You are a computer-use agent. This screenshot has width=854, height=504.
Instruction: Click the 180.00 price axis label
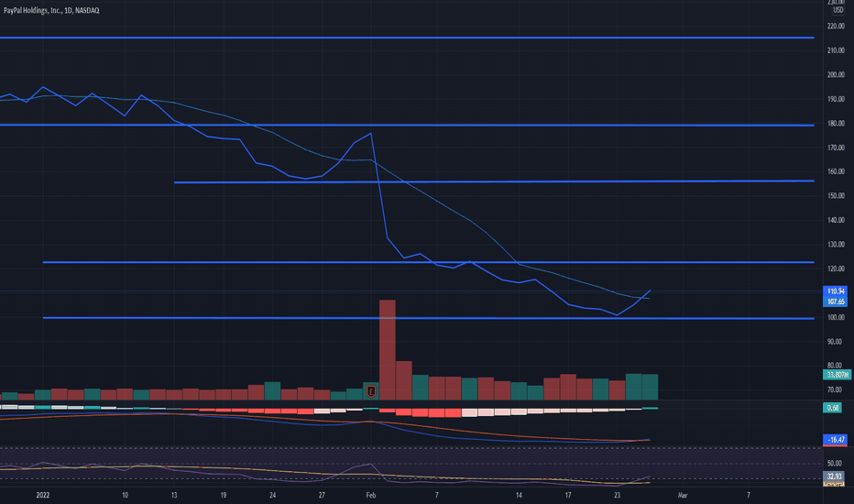(x=836, y=123)
